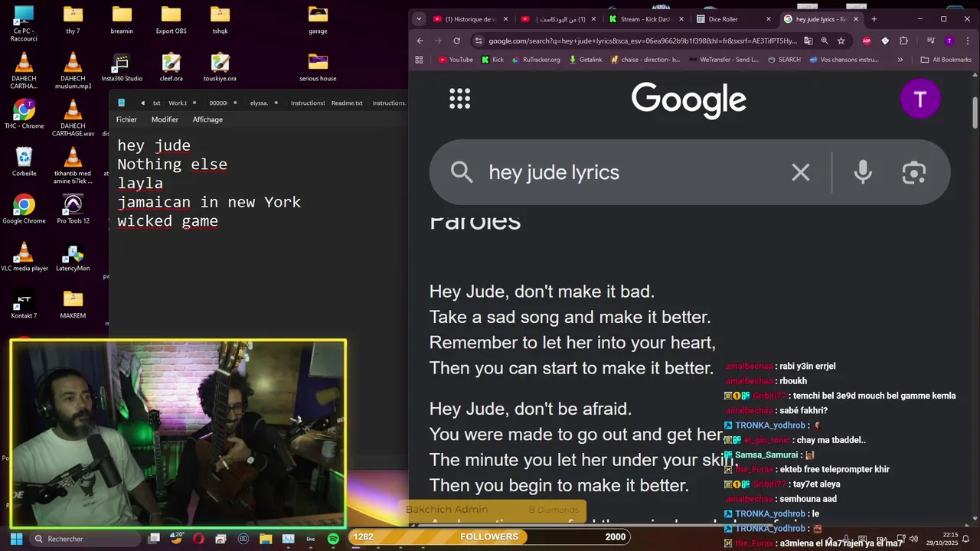The image size is (980, 551).
Task: Open the purple T Google account avatar
Action: (920, 99)
